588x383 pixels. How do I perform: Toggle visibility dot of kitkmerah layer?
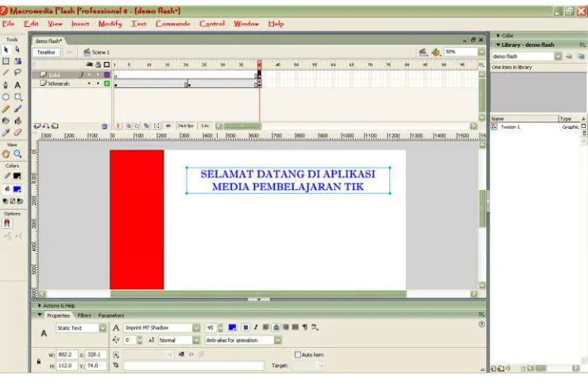click(x=89, y=83)
